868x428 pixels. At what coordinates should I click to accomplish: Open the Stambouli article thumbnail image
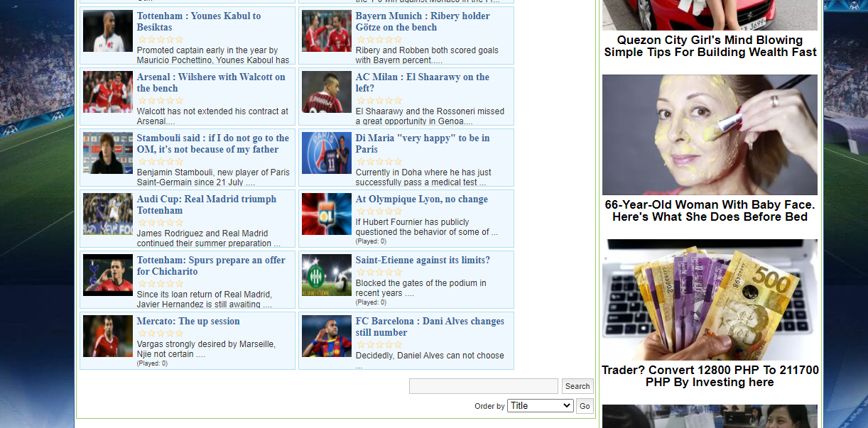click(107, 153)
